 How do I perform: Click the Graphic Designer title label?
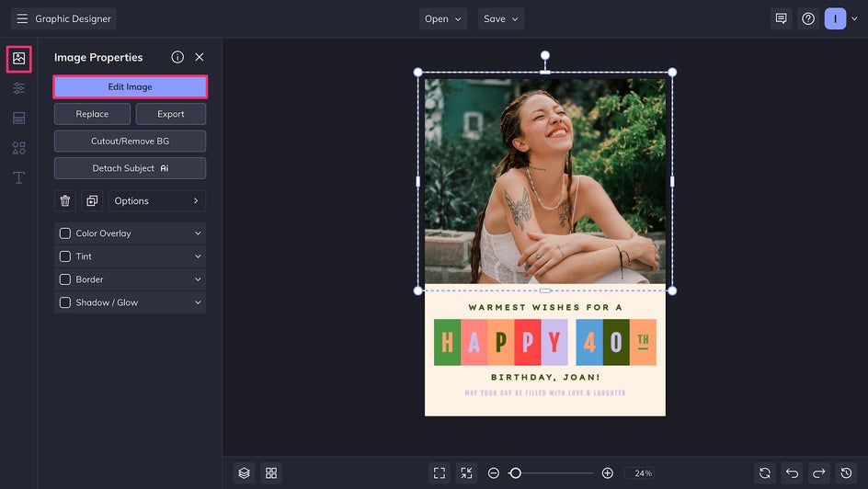pyautogui.click(x=73, y=18)
